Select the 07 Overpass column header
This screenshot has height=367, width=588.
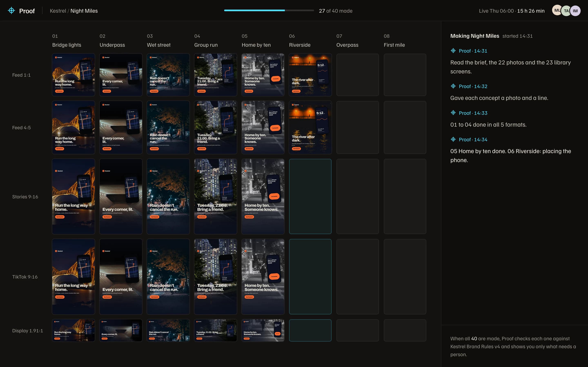coord(347,41)
